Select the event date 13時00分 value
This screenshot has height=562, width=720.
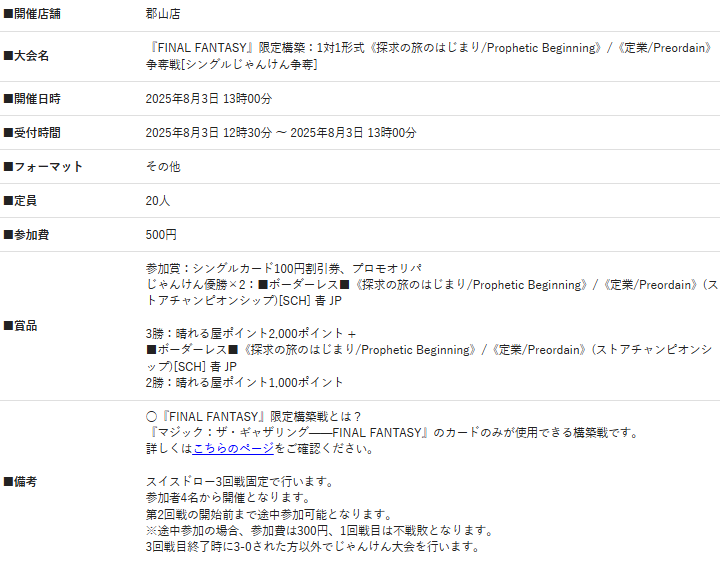click(x=208, y=99)
